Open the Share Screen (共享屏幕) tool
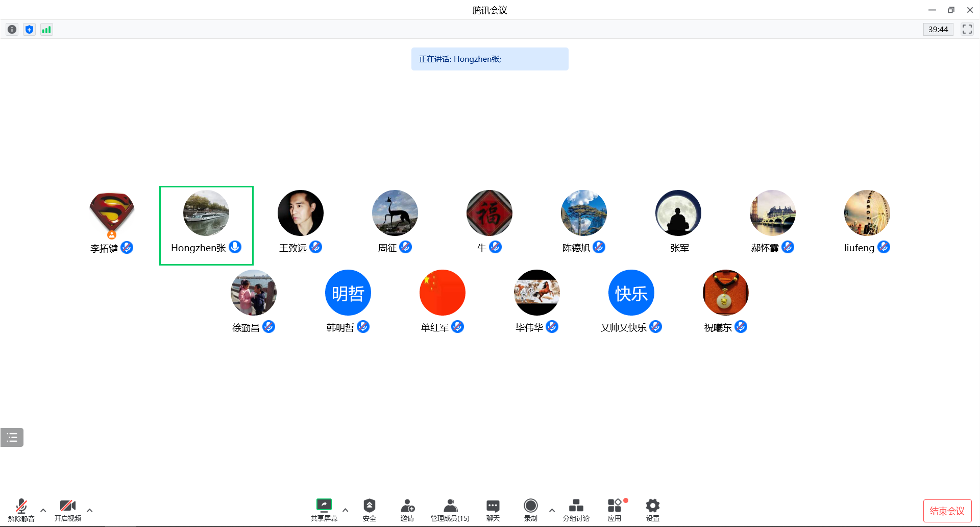The image size is (980, 527). point(324,510)
